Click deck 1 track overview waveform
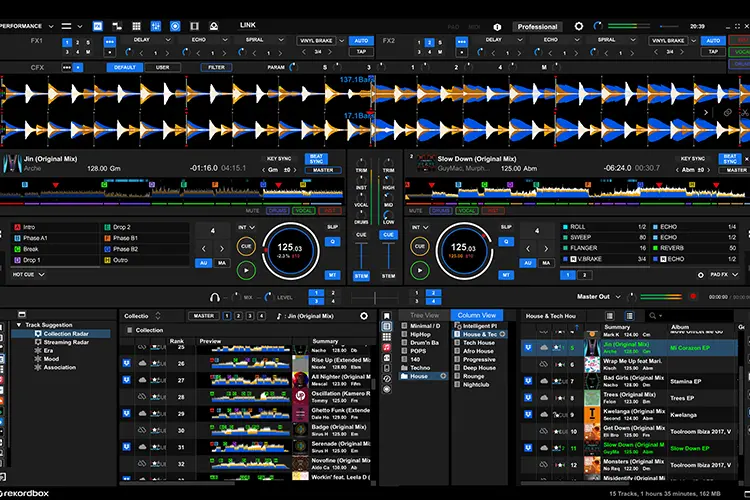This screenshot has height=500, width=750. tap(171, 190)
